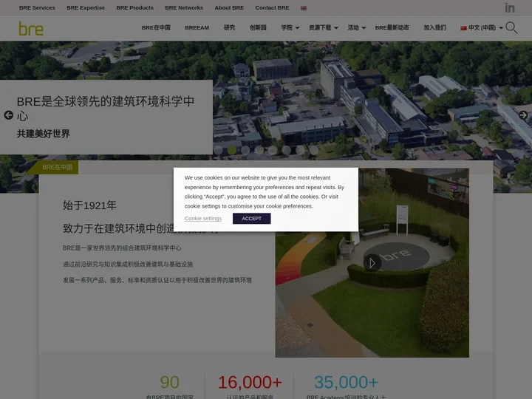Screen dimensions: 532x399
Task: Select the fourth carousel dot
Action: pyautogui.click(x=259, y=149)
